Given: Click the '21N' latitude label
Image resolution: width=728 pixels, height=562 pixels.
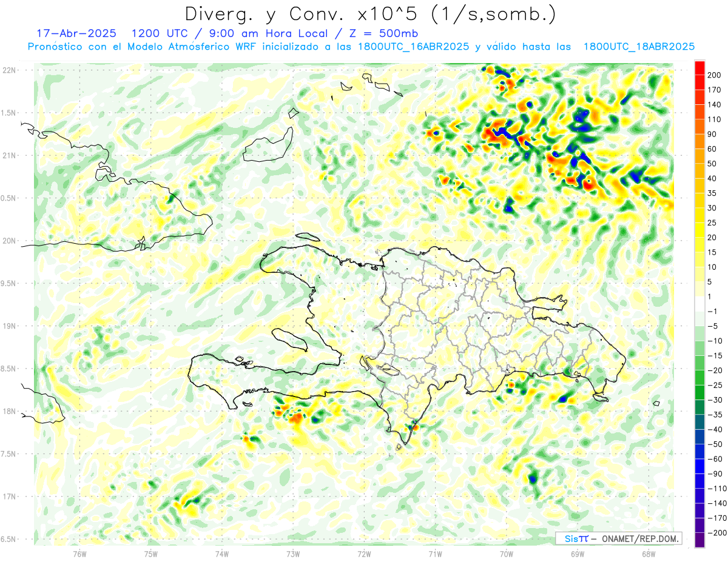Looking at the screenshot, I should tap(9, 155).
